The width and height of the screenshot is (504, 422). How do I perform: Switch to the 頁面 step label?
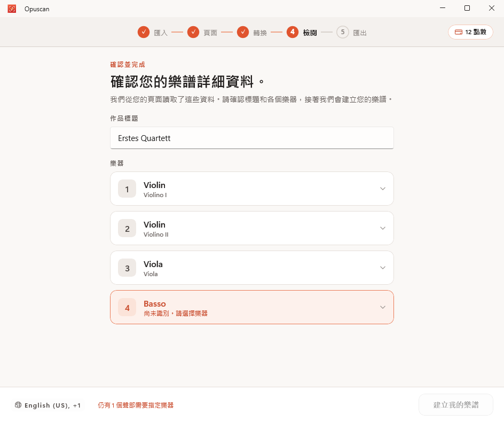click(x=210, y=33)
